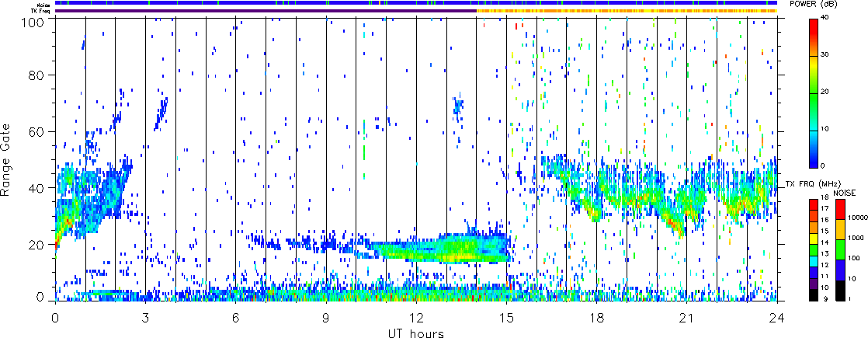Pick the purple swatch in the TX FRQ legend
Viewport: 868px width, 338px height.
(813, 284)
